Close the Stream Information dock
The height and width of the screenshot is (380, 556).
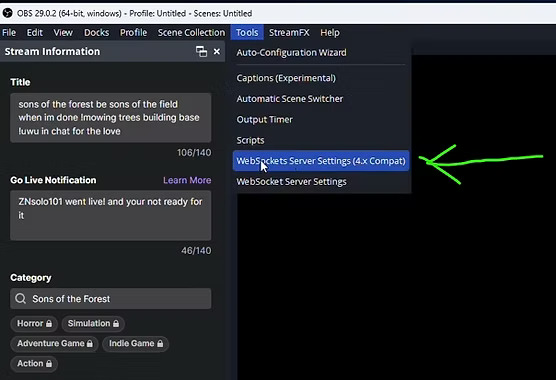pos(217,52)
